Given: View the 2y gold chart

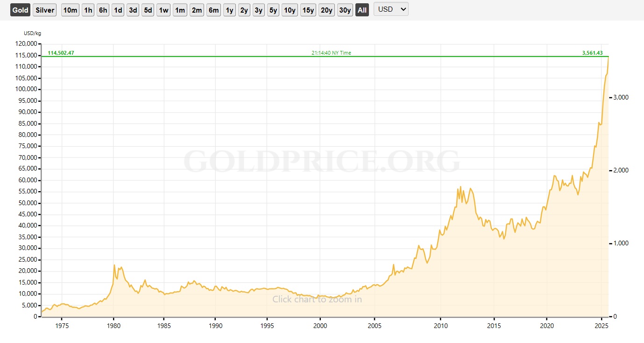Looking at the screenshot, I should tap(244, 10).
